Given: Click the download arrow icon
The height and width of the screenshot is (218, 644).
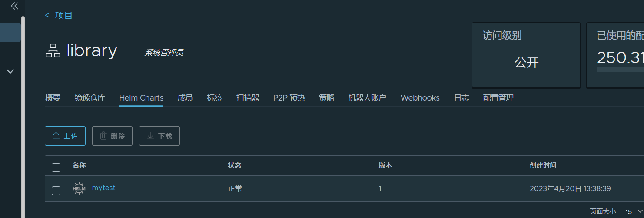Looking at the screenshot, I should click(150, 136).
